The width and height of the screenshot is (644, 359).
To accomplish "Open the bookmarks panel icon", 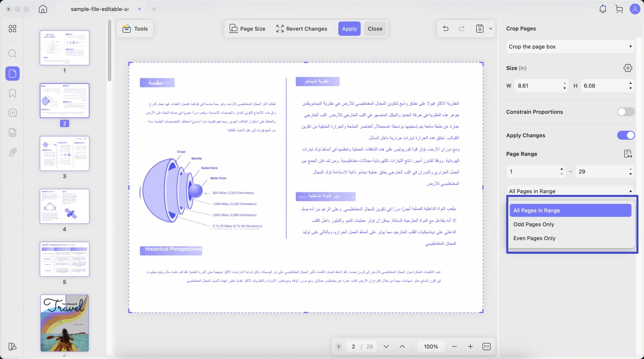I will (x=12, y=93).
